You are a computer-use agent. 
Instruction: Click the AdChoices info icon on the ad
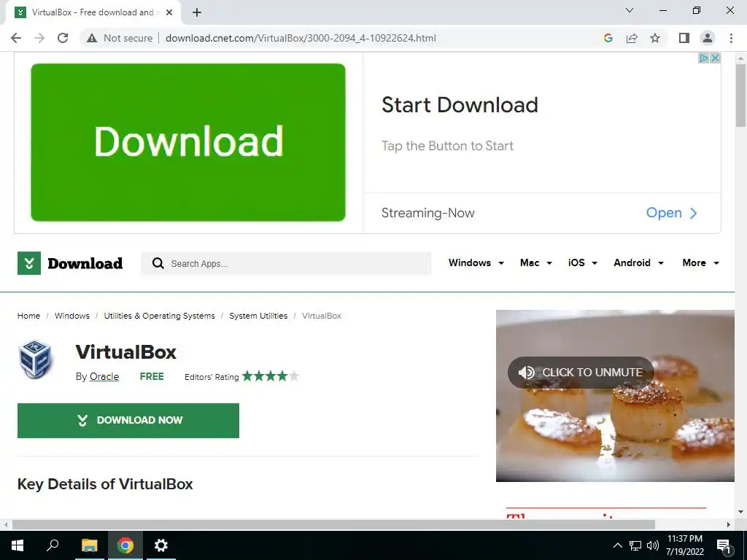pos(704,58)
